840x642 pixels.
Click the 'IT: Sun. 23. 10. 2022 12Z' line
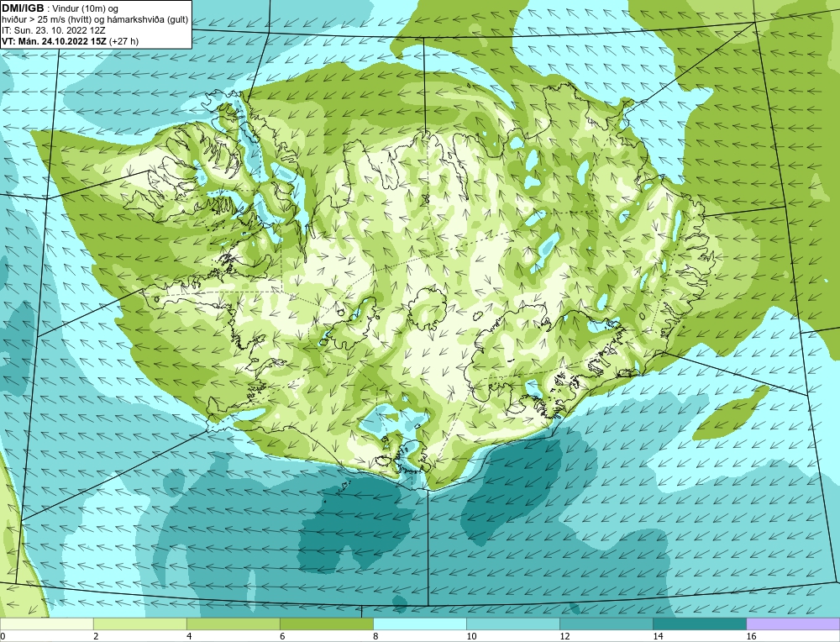54,30
